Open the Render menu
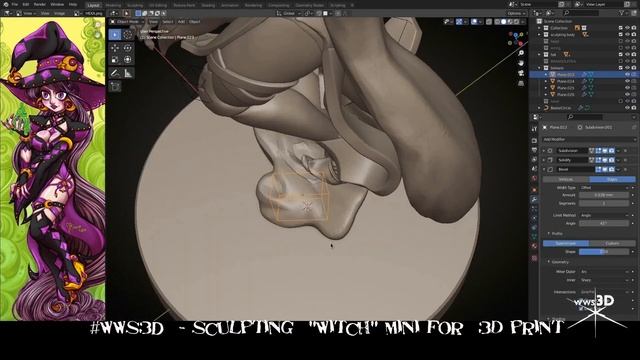The image size is (640, 360). click(x=40, y=4)
